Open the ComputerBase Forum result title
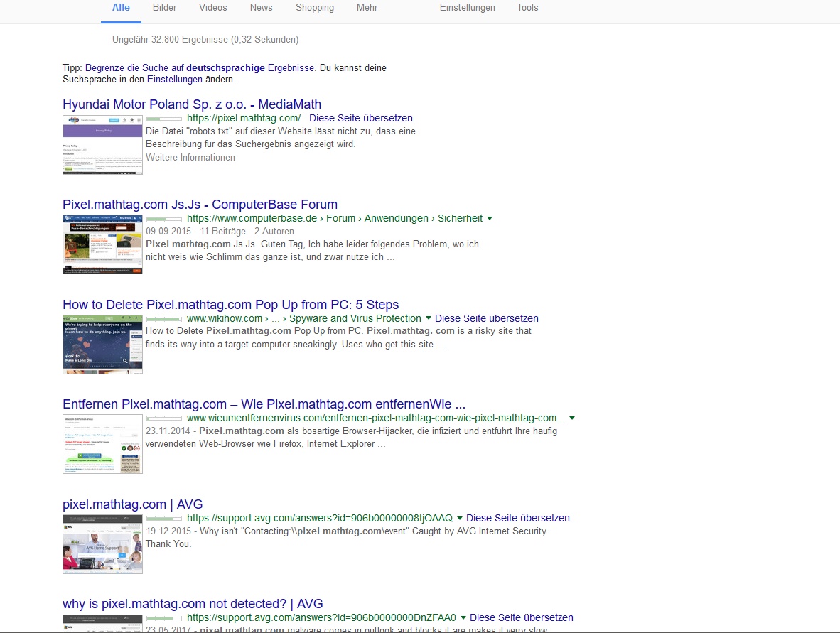Screen dimensions: 840x633 pos(200,205)
